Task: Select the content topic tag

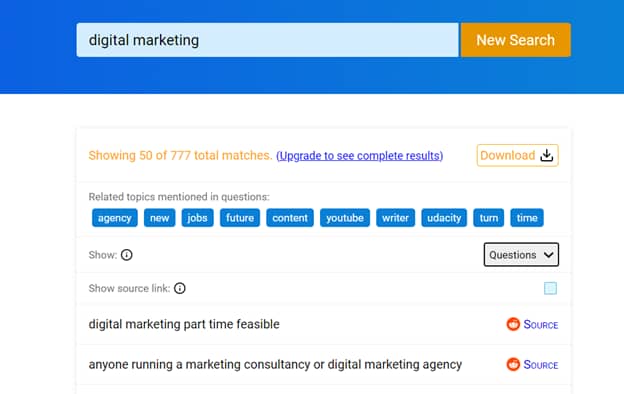Action: point(290,218)
